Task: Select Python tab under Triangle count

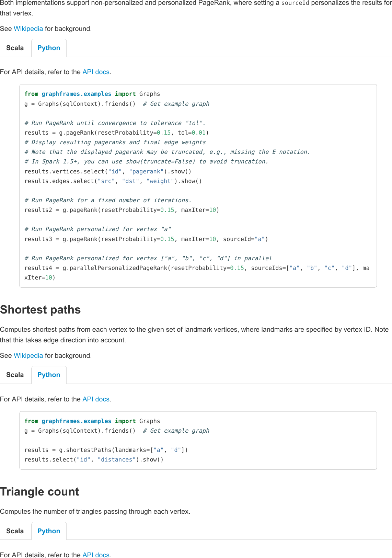Action: coord(49,531)
